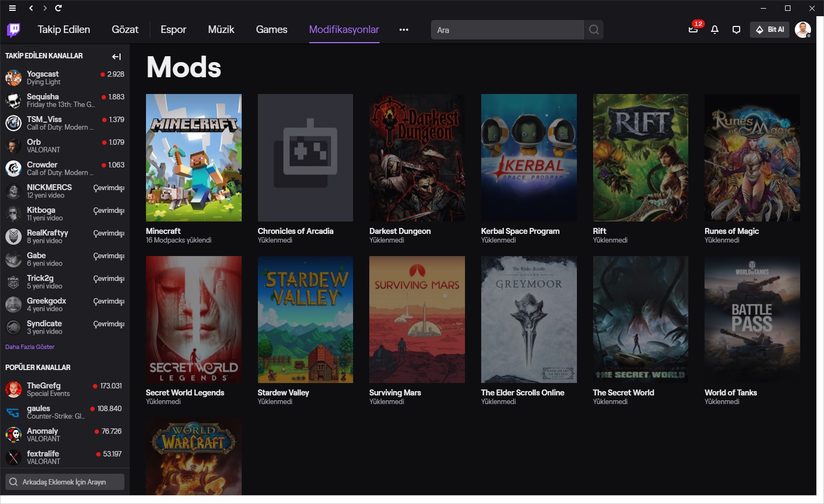Open the more options three-dots menu
The image size is (824, 504).
coord(404,30)
